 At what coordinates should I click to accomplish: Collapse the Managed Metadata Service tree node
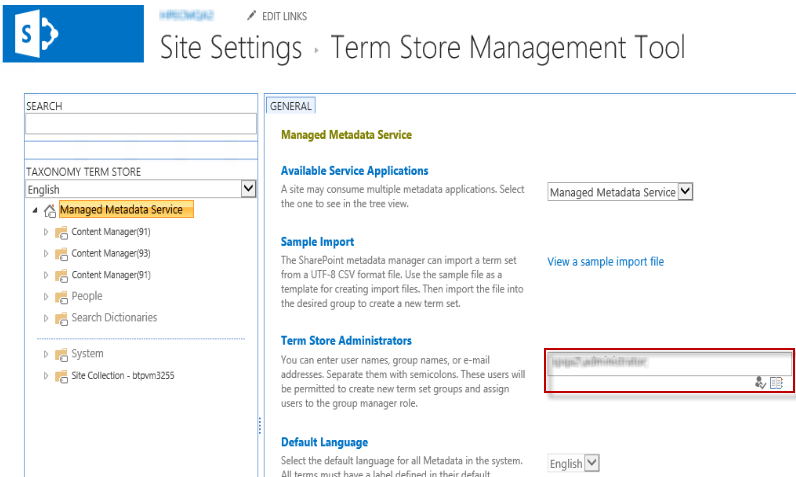(35, 211)
